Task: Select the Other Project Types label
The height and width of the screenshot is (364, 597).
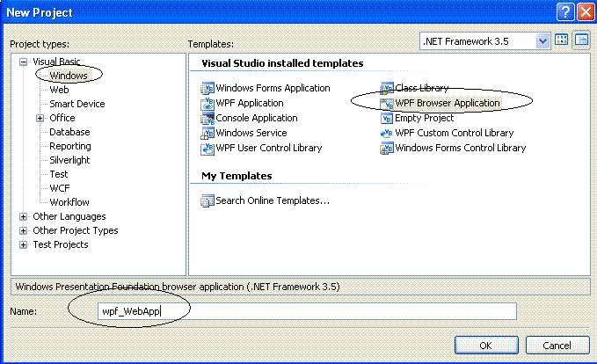Action: coord(76,230)
